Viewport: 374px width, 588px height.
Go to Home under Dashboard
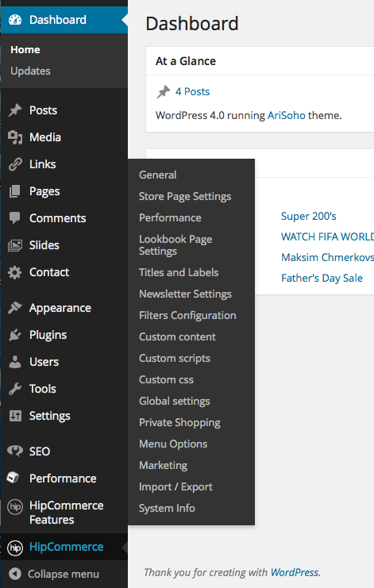(x=25, y=49)
